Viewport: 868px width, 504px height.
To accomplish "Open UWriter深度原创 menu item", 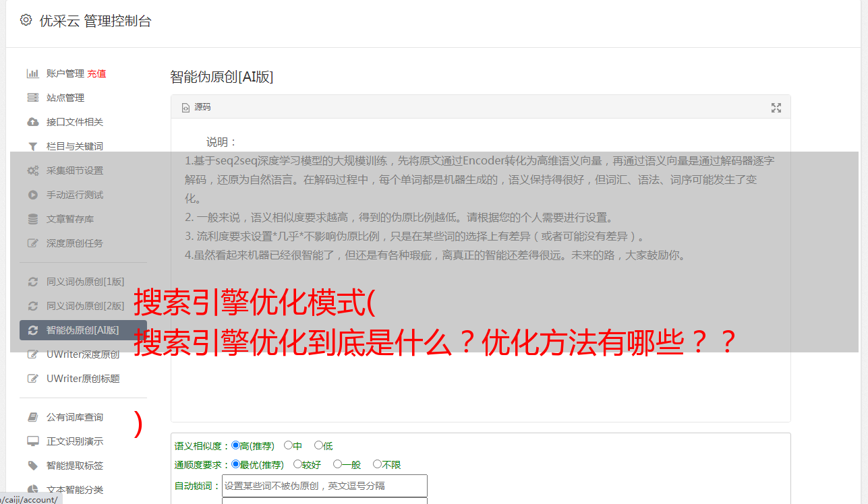I will click(x=83, y=354).
